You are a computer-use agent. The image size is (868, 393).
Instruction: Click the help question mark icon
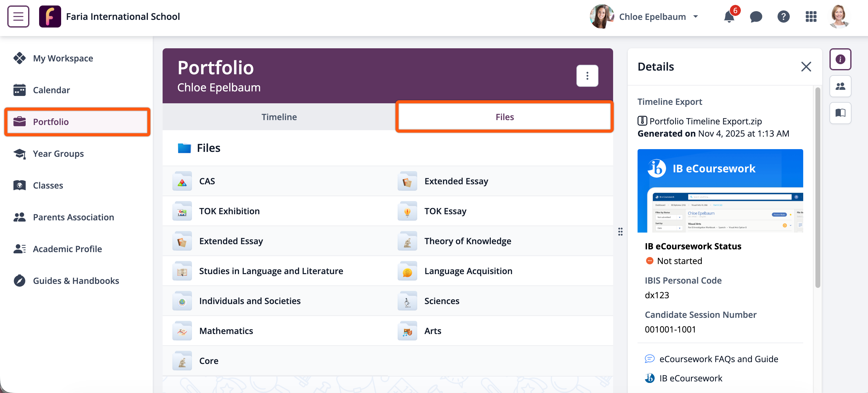(783, 17)
